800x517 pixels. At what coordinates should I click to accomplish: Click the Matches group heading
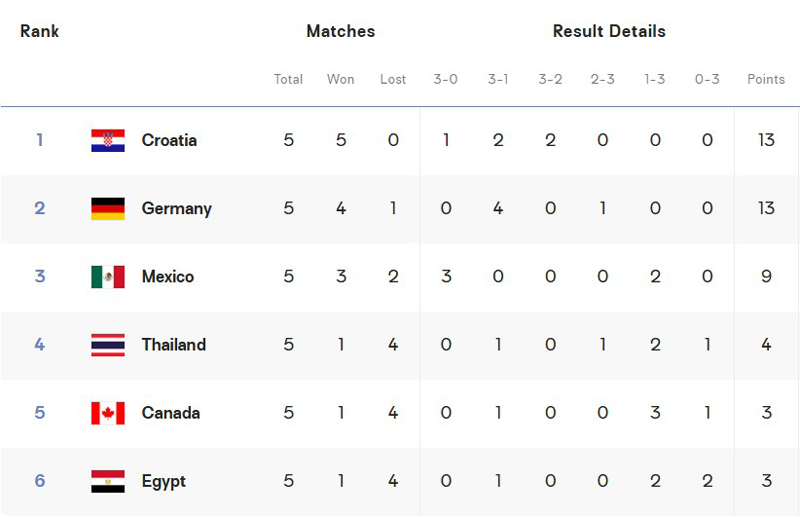(x=341, y=31)
